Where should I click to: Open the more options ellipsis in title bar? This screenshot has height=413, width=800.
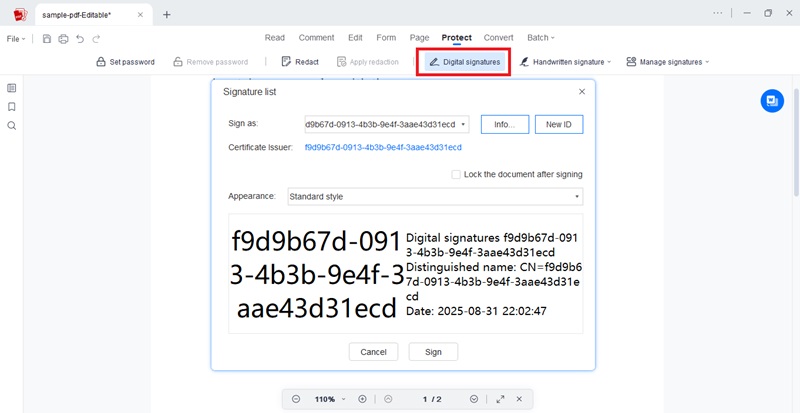coord(718,13)
